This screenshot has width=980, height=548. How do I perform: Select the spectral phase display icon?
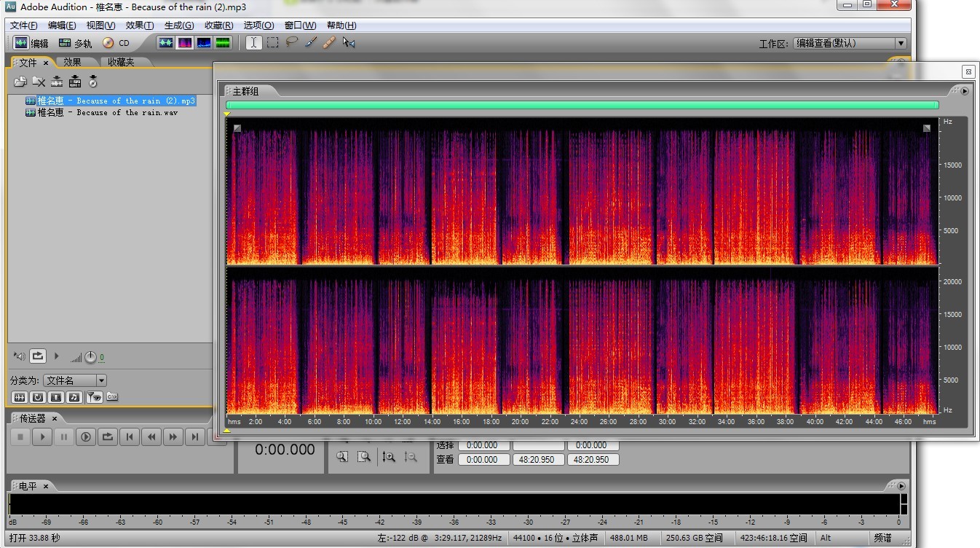[223, 43]
